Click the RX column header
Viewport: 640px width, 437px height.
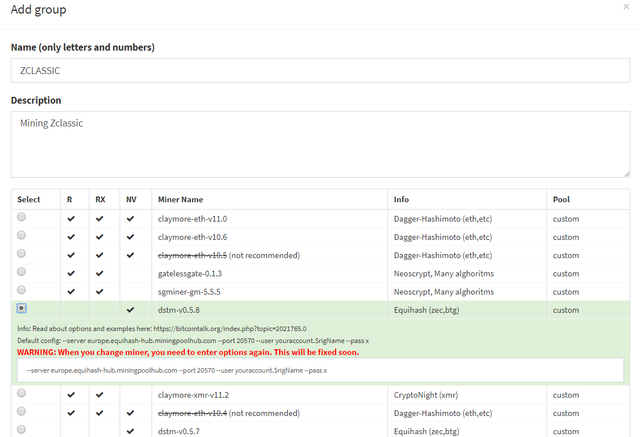(x=100, y=200)
